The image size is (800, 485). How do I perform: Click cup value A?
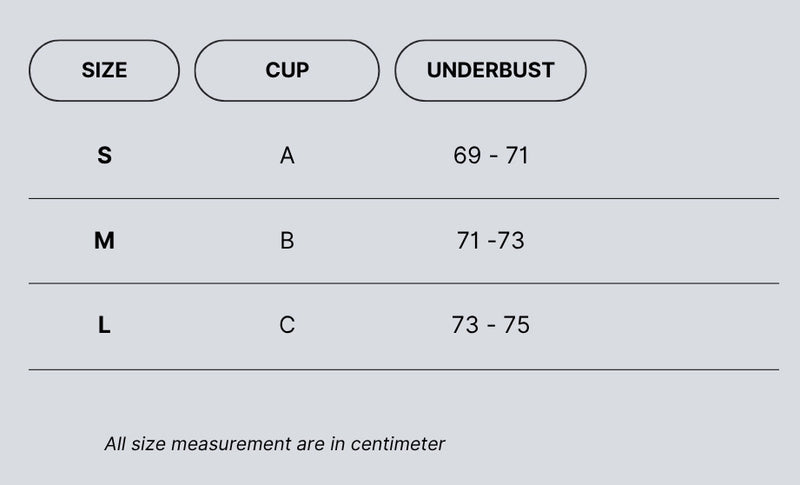tap(287, 156)
